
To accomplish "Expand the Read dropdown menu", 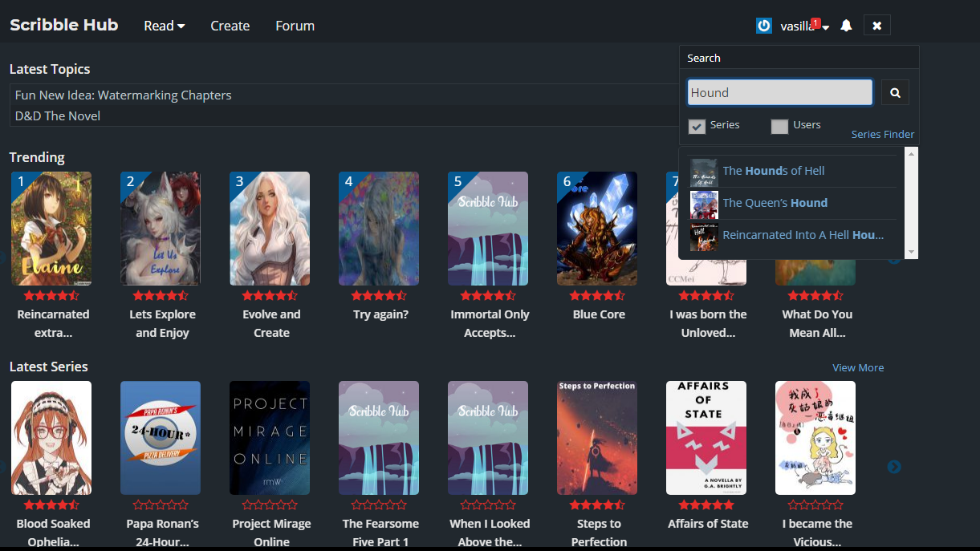I will pos(165,26).
